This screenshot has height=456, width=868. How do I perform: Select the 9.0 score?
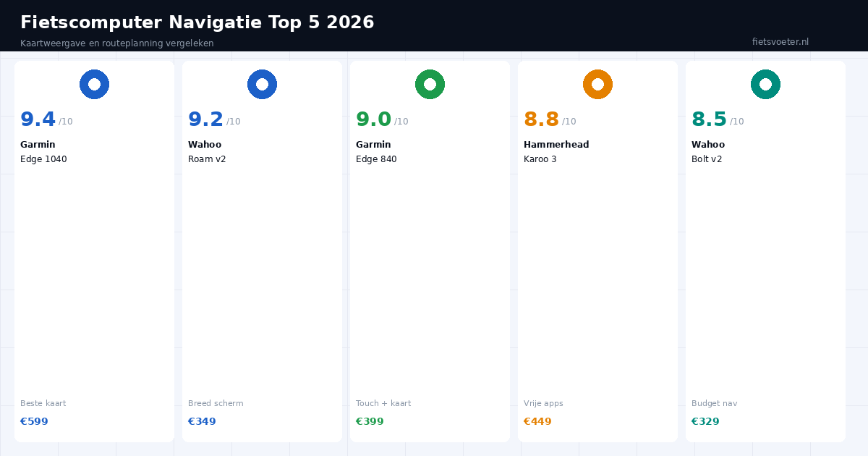373,119
